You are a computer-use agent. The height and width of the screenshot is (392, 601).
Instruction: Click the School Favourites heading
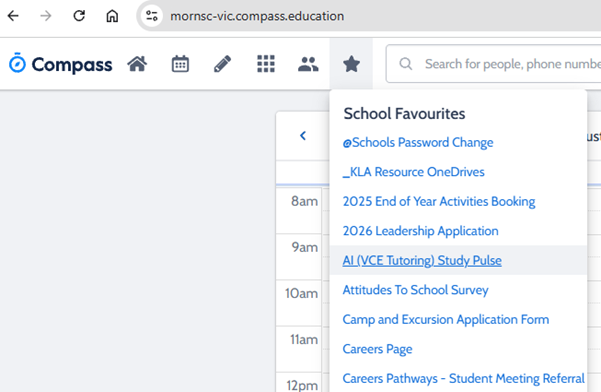pos(404,114)
